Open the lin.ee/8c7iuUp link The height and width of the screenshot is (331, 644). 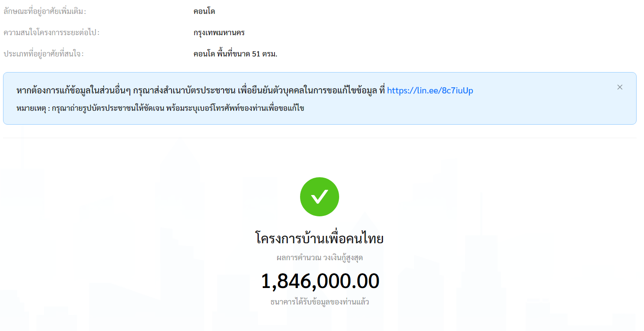tap(430, 91)
